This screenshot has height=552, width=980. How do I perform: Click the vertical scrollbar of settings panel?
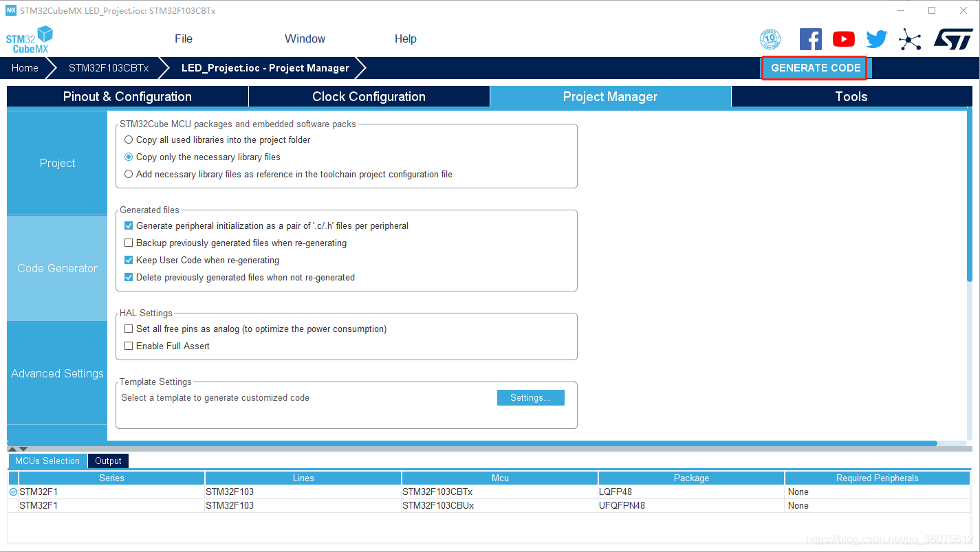(x=970, y=194)
